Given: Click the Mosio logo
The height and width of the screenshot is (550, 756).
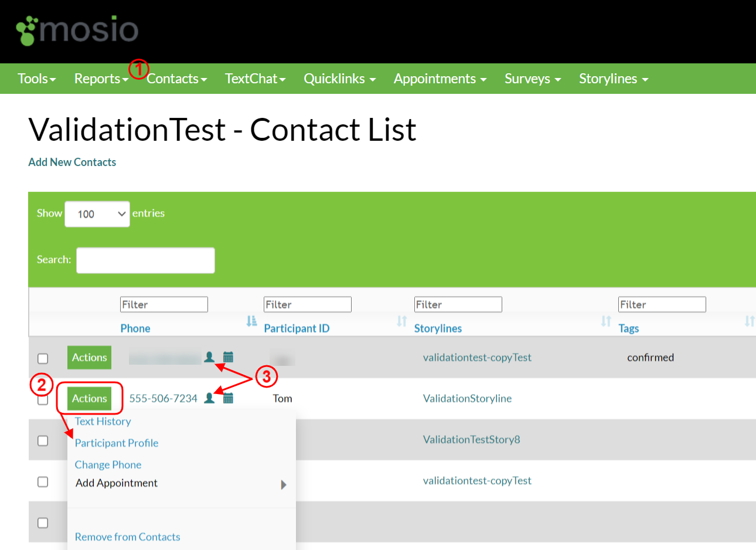Looking at the screenshot, I should tap(76, 30).
